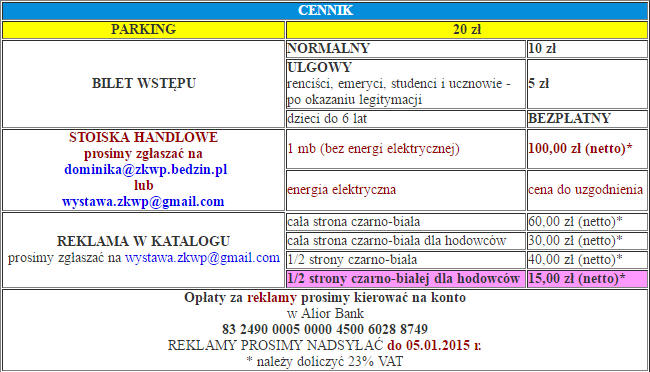
Task: Select the energia elektryczna cell
Action: click(x=405, y=190)
